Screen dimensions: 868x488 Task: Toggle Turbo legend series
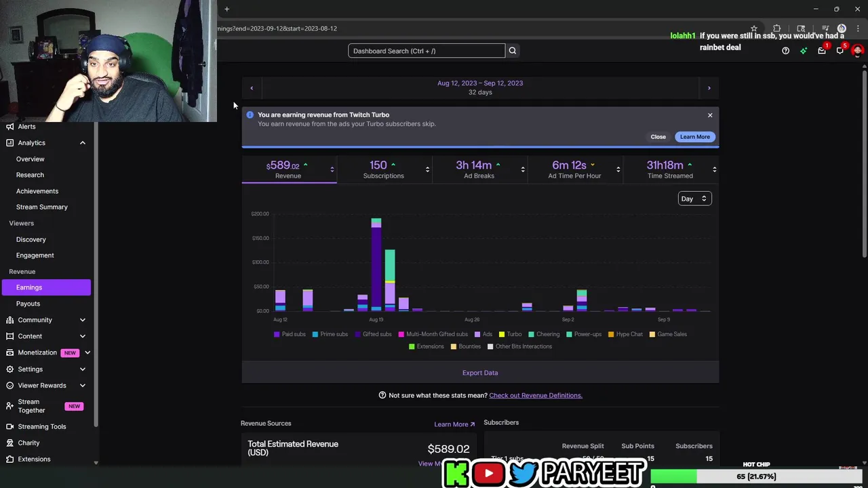(510, 334)
